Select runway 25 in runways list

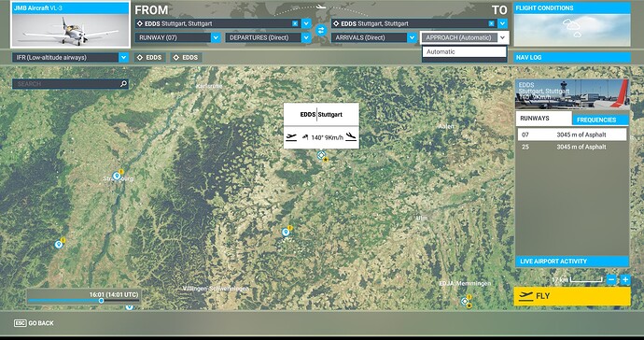tap(572, 147)
